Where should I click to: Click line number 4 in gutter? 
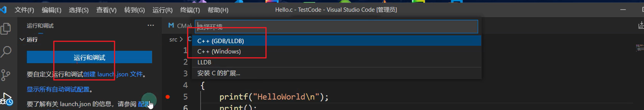[185, 85]
